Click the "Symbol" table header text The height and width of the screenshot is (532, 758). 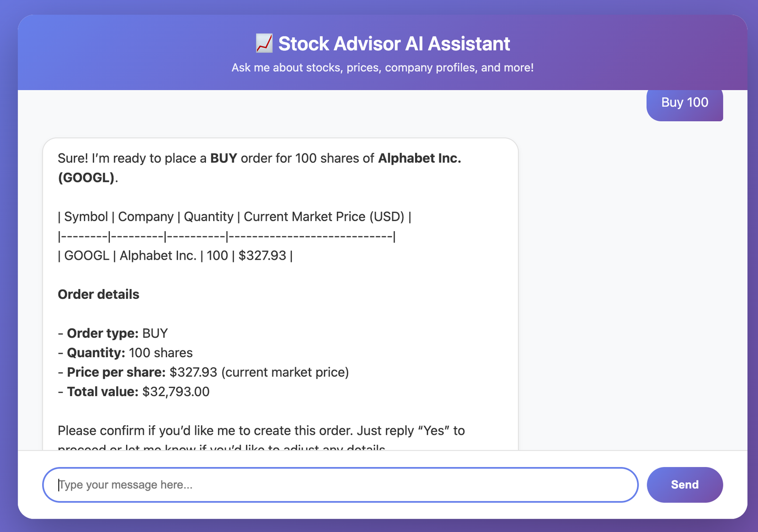click(86, 216)
